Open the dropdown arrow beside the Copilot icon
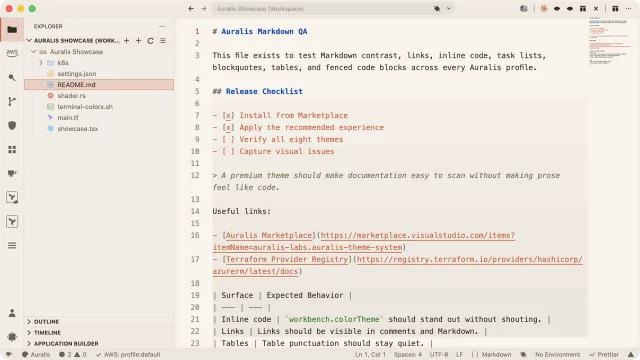640x360 pixels. (x=449, y=9)
